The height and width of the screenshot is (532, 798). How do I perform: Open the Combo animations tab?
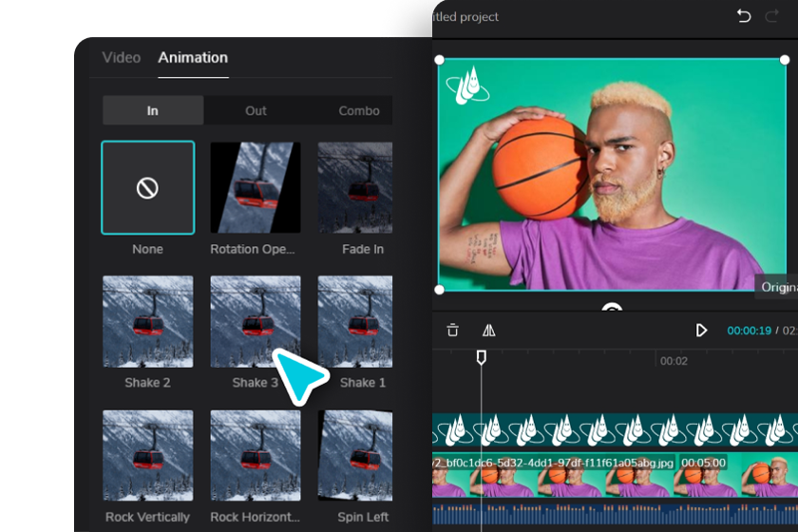click(x=359, y=110)
